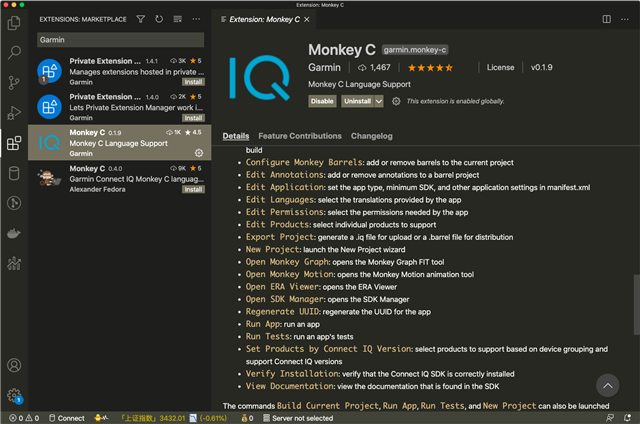Screen dimensions: 640x424
Task: Select Private Extension 1.4.1 list item
Action: [120, 71]
